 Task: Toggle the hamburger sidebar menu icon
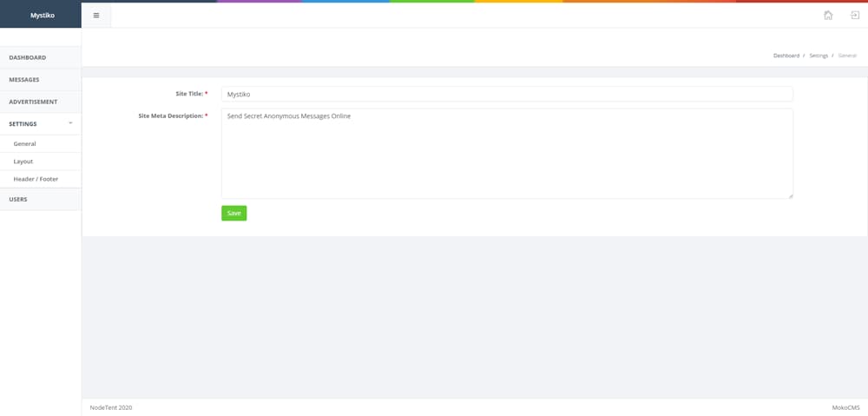(x=96, y=16)
